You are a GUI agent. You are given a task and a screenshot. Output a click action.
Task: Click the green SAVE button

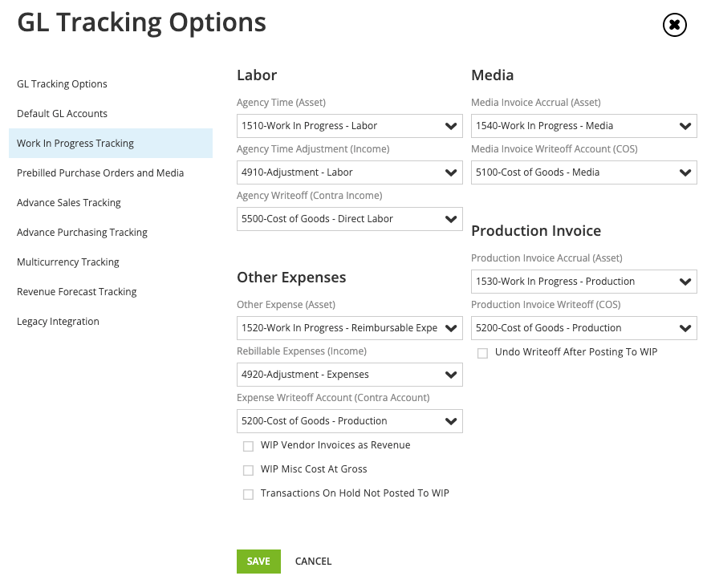coord(258,562)
